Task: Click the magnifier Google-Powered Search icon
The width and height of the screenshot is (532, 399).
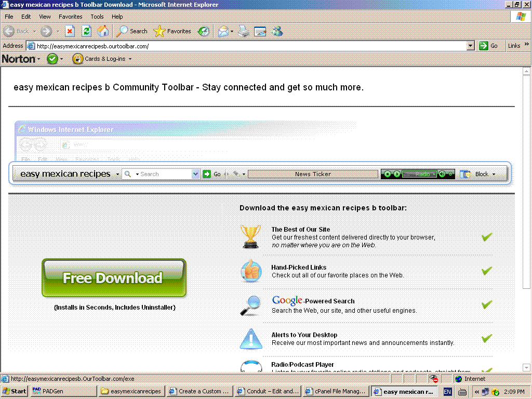Action: click(250, 305)
